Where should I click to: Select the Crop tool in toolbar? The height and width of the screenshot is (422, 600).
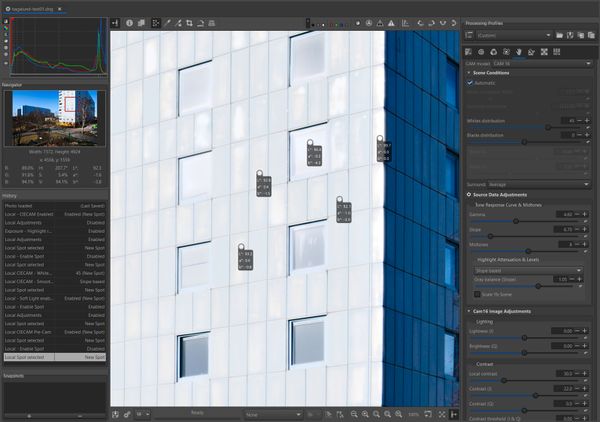(x=189, y=22)
